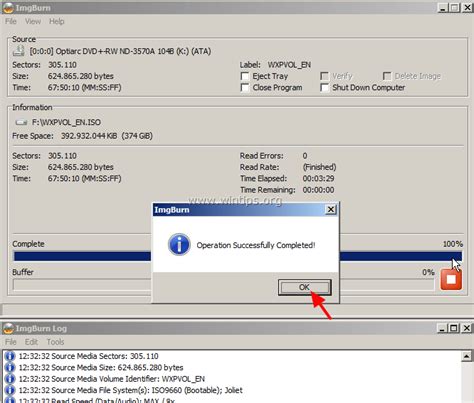Click the blue information icon in dialog
Screen dimensions: 474x403
click(179, 245)
